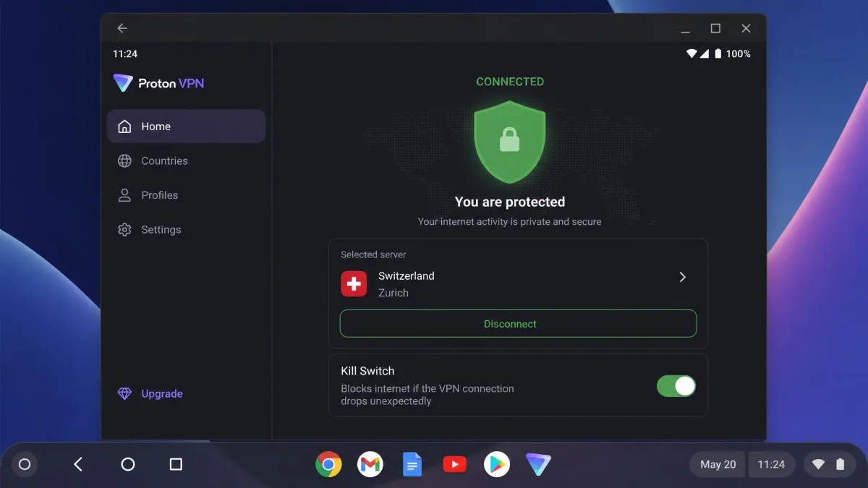This screenshot has width=868, height=488.
Task: Turn off the Kill Switch toggle
Action: point(676,386)
